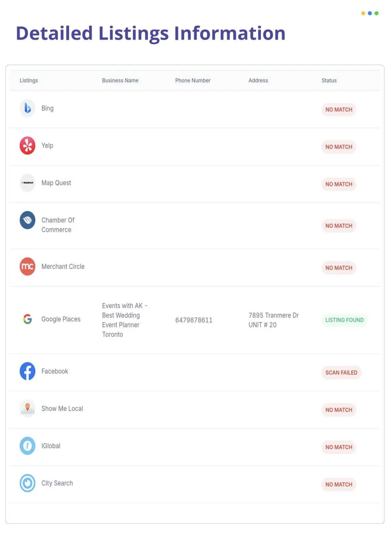
Task: Click the NO MATCH badge for Bing
Action: [x=339, y=109]
